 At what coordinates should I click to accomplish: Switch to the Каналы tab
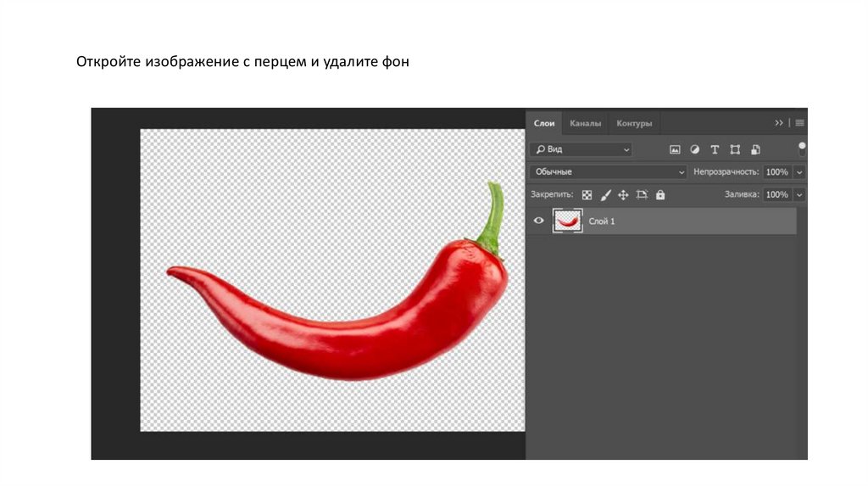pos(585,123)
